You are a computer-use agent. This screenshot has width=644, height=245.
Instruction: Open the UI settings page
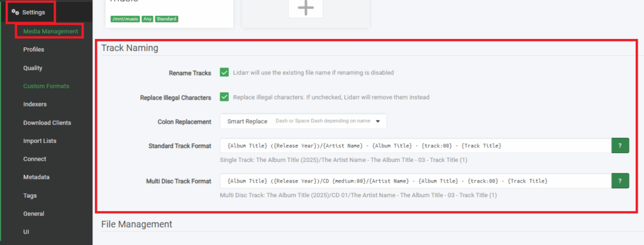(26, 232)
